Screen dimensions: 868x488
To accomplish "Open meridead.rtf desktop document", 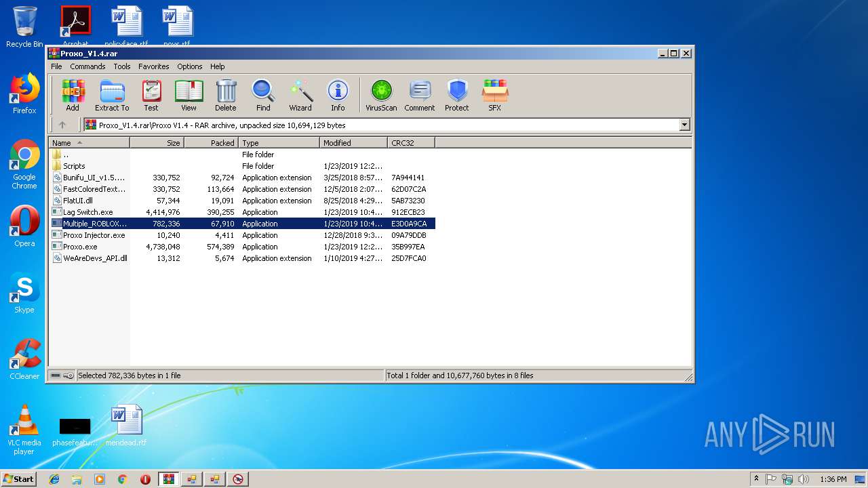I will 126,426.
